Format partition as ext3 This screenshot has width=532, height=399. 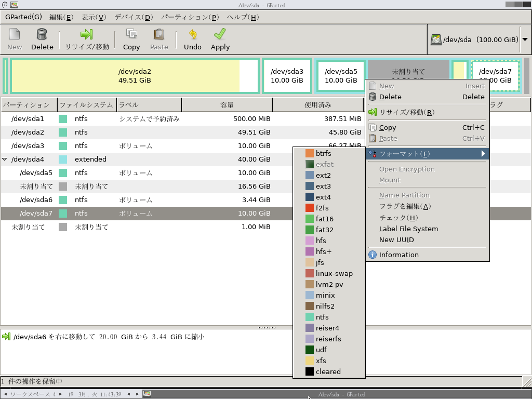[x=329, y=187]
